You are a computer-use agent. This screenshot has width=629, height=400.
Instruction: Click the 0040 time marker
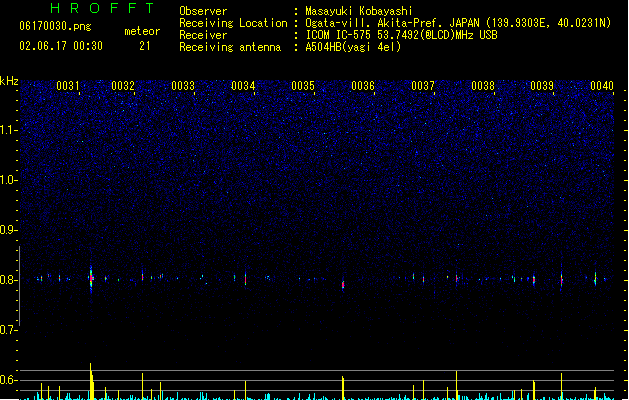coord(602,86)
